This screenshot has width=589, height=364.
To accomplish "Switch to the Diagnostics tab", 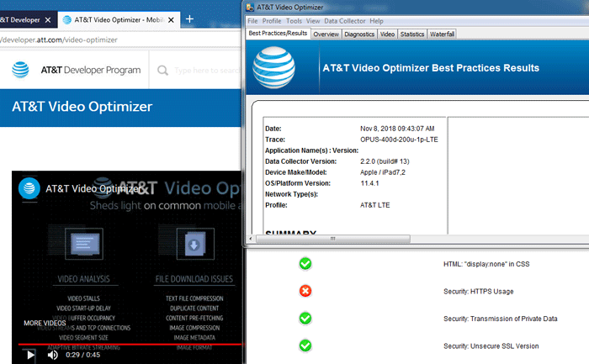I will click(x=359, y=34).
